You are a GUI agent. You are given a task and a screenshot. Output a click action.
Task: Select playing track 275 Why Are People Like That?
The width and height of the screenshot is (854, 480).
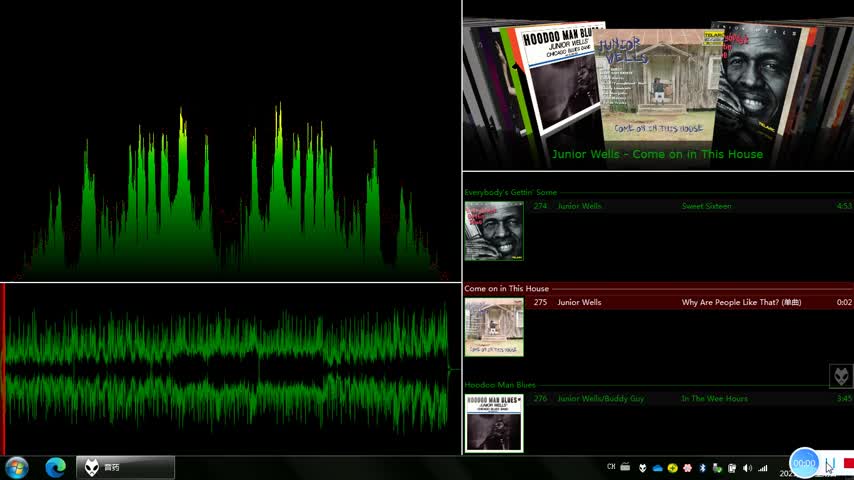pos(690,302)
